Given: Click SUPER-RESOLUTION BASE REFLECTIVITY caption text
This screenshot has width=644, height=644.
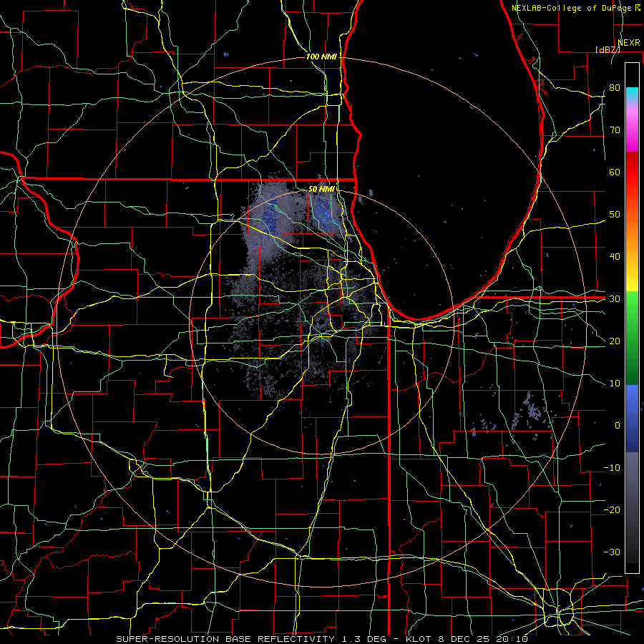Looking at the screenshot, I should [x=225, y=639].
